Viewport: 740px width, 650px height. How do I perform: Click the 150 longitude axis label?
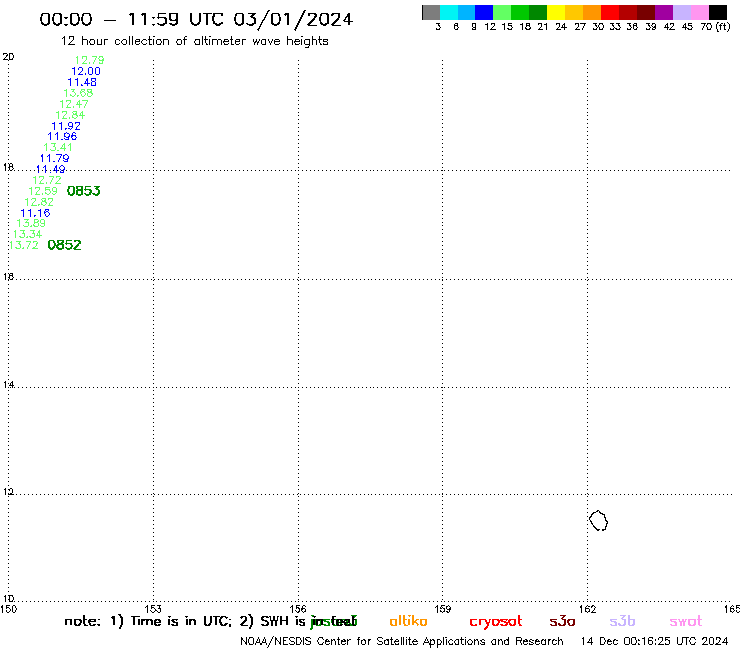click(8, 609)
